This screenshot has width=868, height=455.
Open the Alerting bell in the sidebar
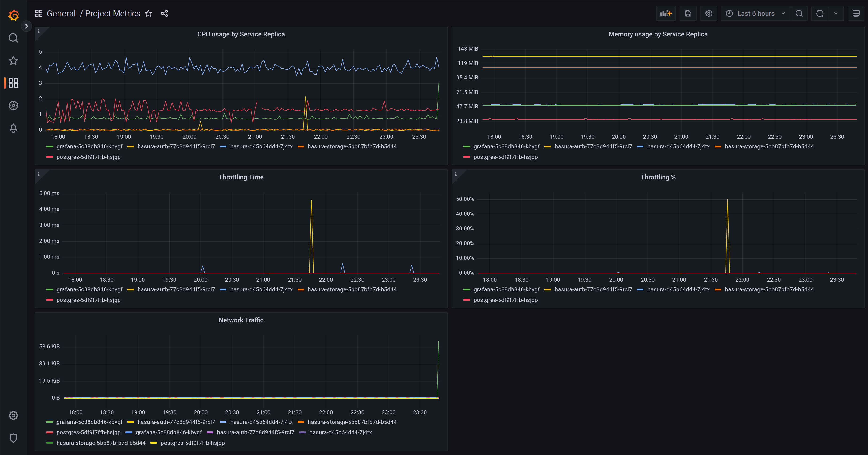coord(13,128)
